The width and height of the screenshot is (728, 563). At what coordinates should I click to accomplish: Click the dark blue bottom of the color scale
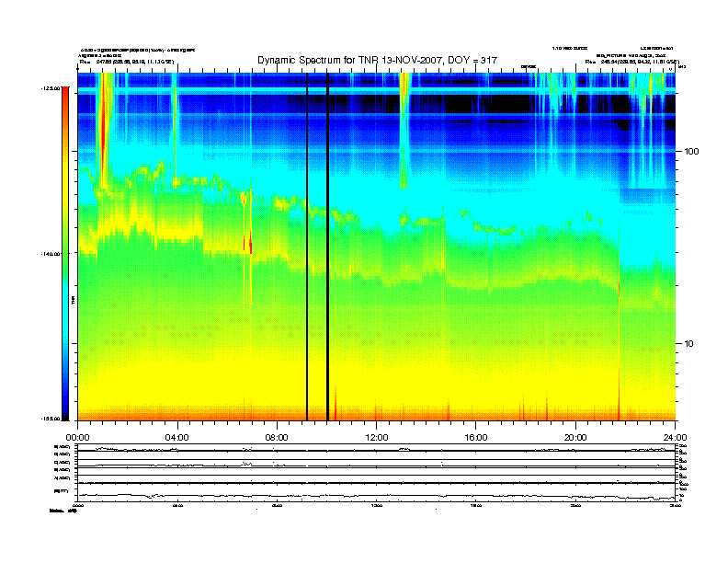(65, 408)
